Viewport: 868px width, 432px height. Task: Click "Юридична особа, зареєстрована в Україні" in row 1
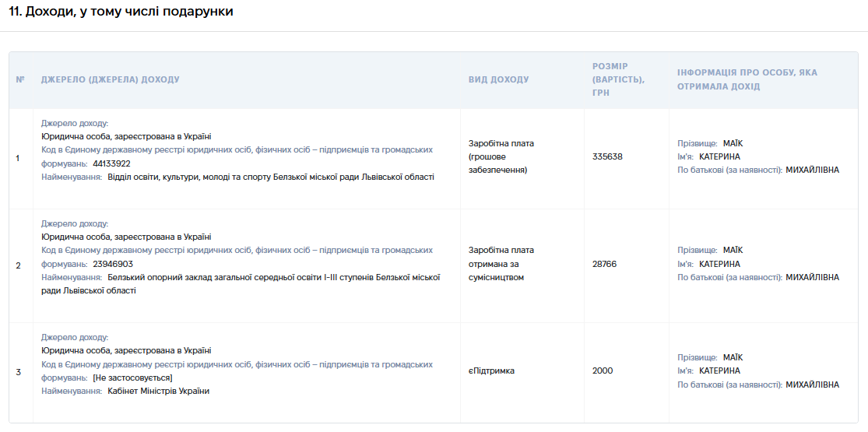click(x=126, y=136)
